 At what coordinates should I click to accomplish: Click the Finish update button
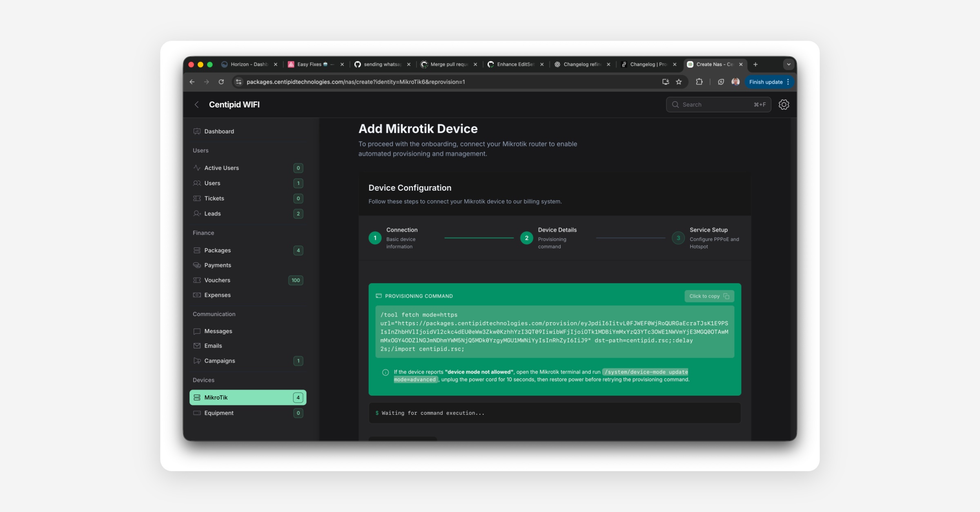click(765, 82)
